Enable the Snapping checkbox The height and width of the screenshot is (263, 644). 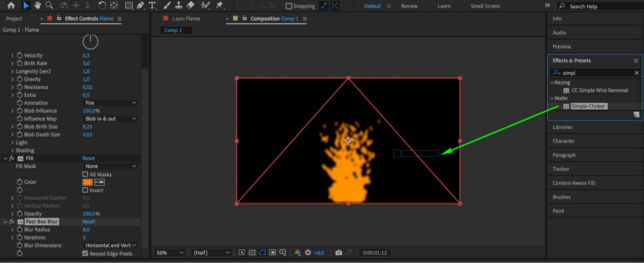(x=289, y=6)
